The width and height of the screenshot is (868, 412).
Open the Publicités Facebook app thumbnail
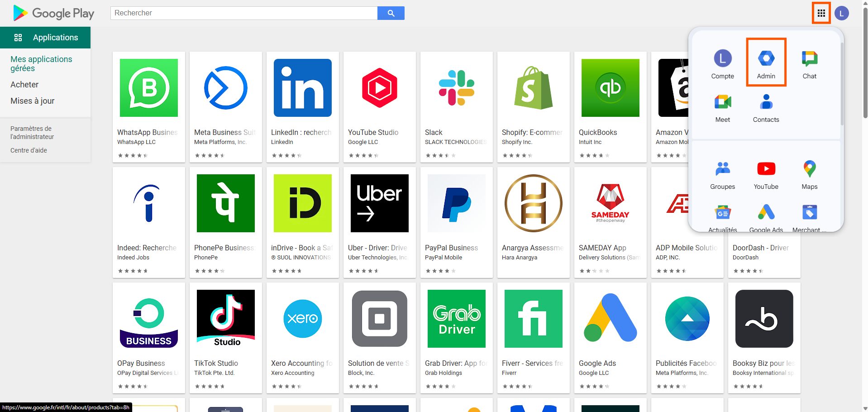[687, 319]
